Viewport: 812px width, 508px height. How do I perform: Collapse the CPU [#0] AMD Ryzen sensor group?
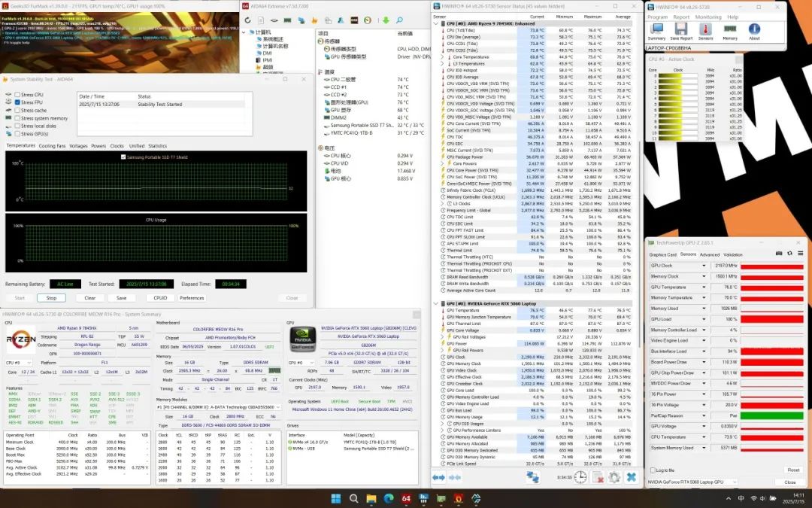point(436,23)
